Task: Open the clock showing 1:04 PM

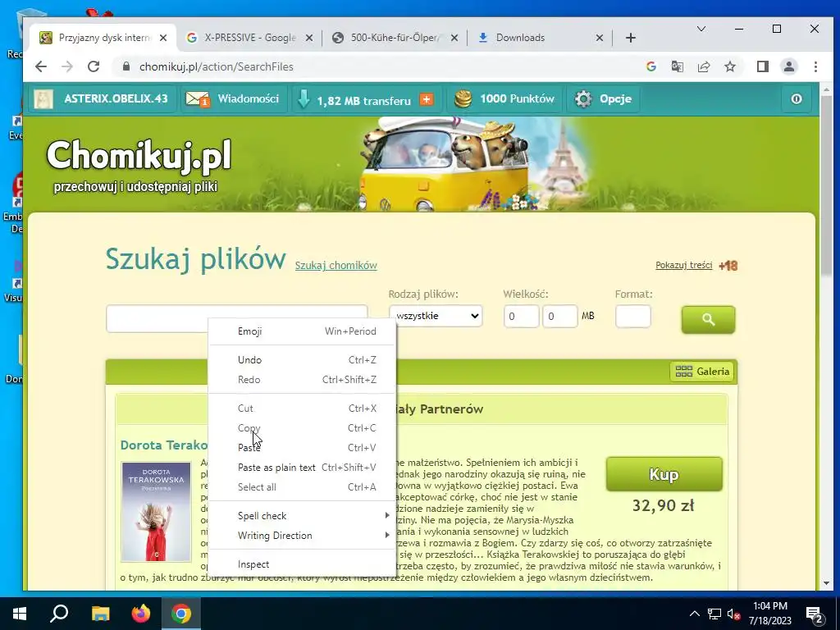Action: (769, 614)
